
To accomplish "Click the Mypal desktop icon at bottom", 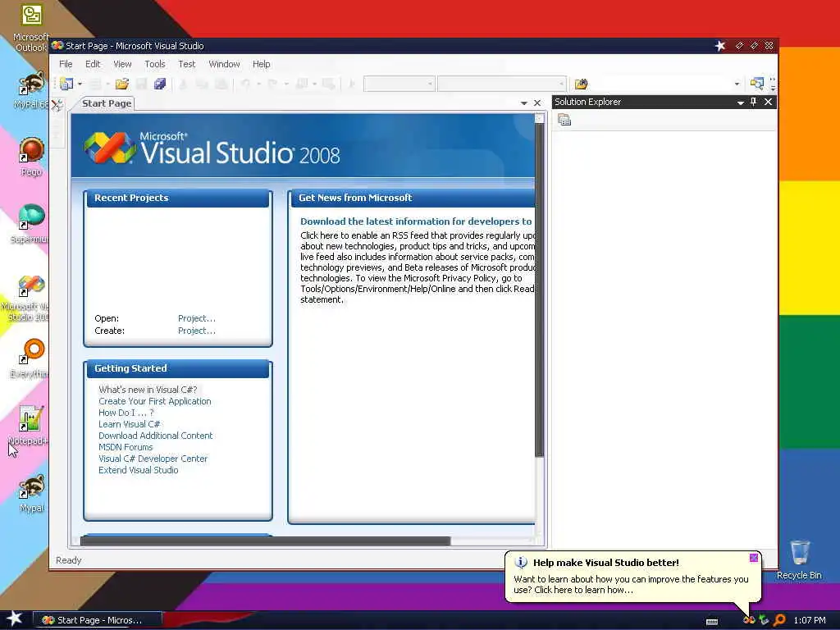I will pos(31,493).
